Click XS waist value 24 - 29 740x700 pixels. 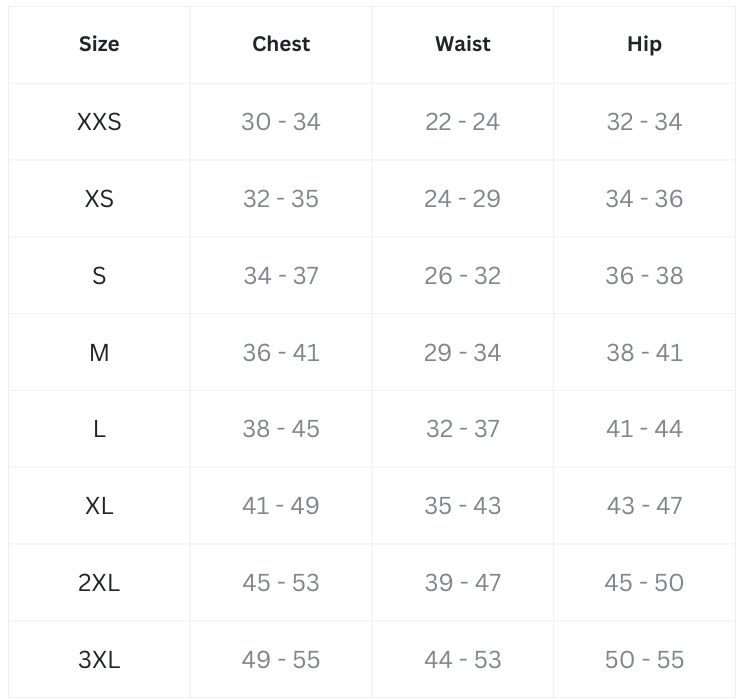pyautogui.click(x=462, y=199)
